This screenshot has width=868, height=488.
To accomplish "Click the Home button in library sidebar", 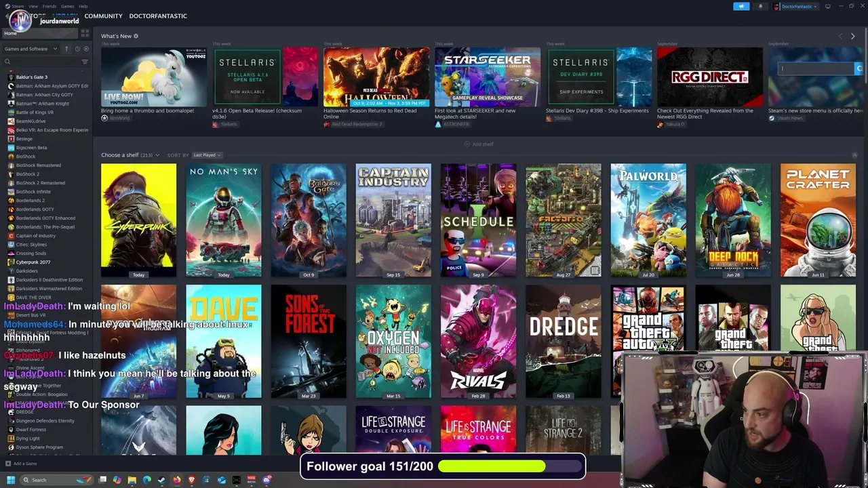I will [x=41, y=33].
